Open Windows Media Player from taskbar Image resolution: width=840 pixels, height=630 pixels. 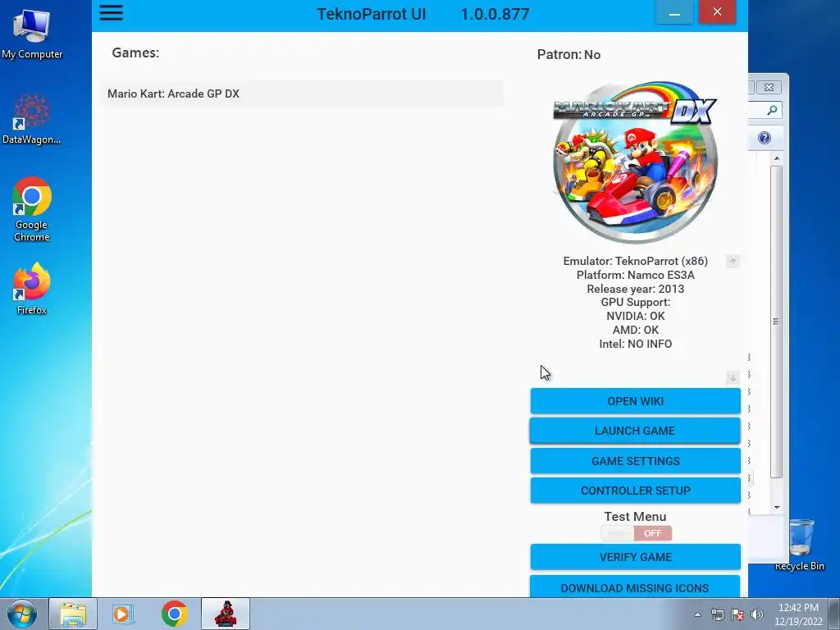point(122,614)
